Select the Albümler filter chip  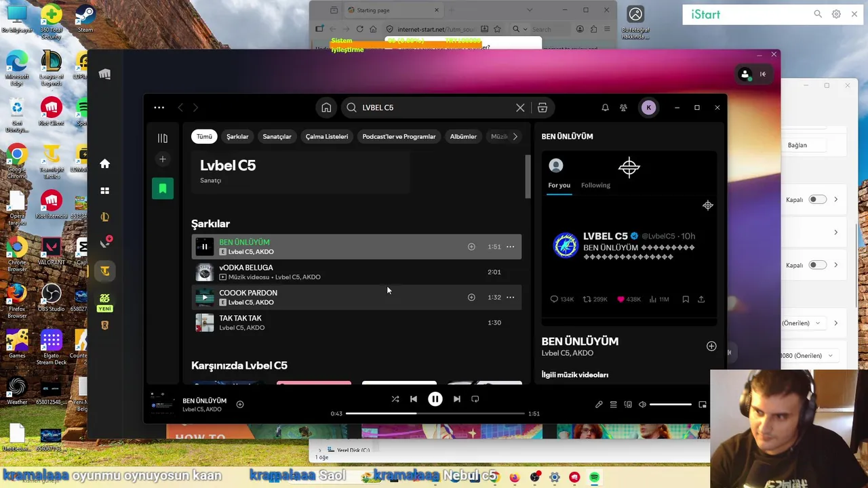pyautogui.click(x=463, y=136)
